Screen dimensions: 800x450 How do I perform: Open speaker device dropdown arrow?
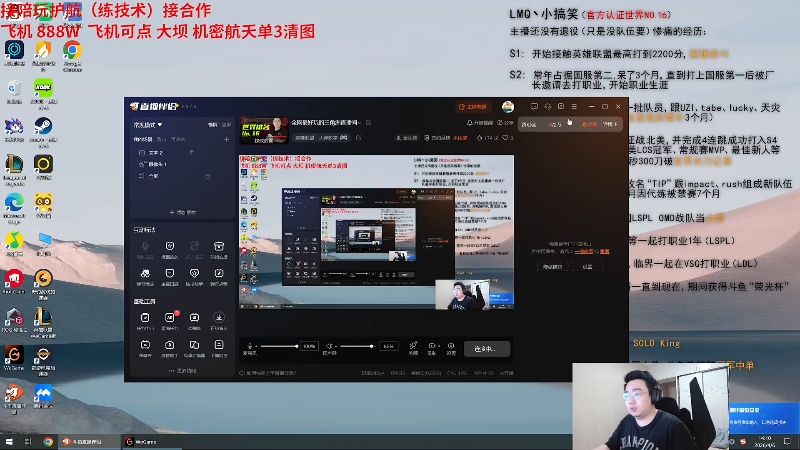(335, 347)
